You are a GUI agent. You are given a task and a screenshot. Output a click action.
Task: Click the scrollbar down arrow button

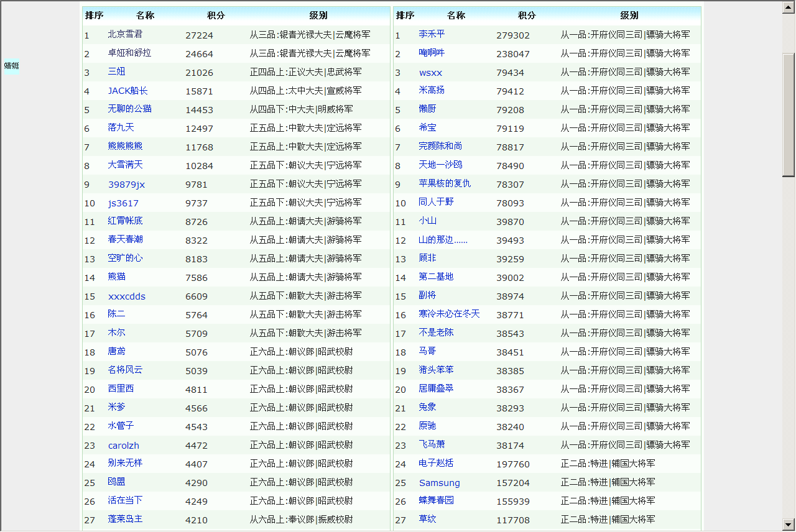point(789,525)
